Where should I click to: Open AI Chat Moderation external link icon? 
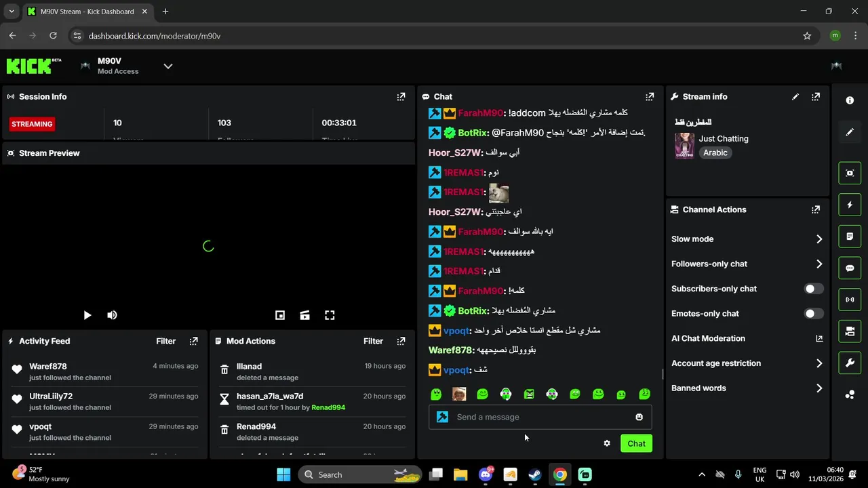pos(818,338)
